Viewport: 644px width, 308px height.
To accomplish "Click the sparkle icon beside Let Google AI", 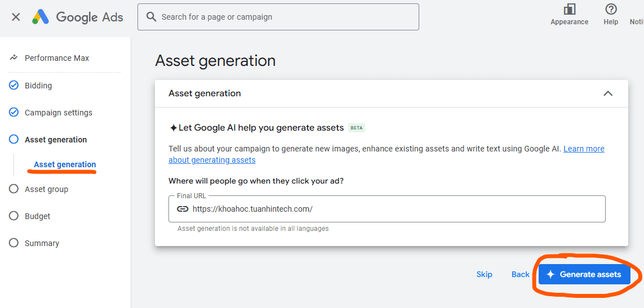I will [173, 128].
